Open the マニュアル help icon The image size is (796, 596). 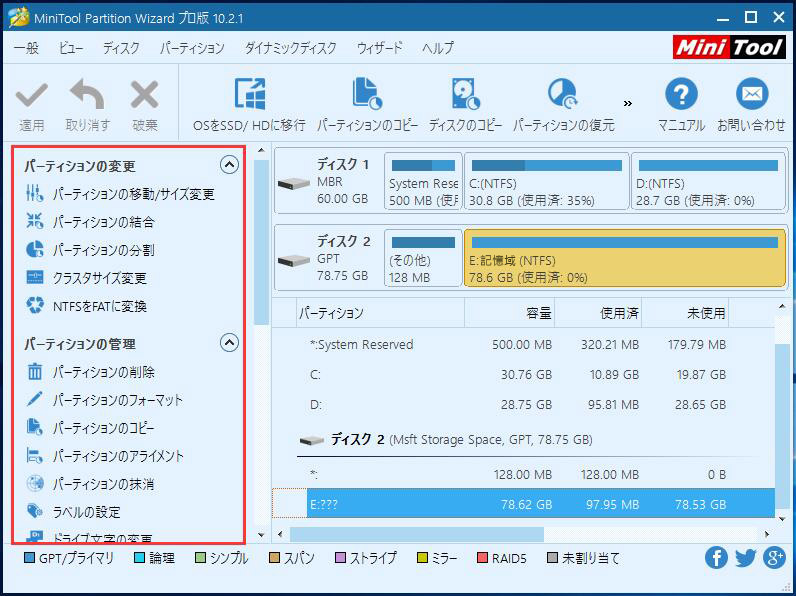pyautogui.click(x=681, y=94)
